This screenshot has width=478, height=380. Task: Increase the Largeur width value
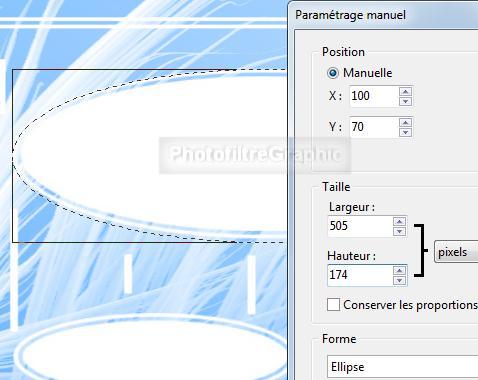(x=399, y=222)
